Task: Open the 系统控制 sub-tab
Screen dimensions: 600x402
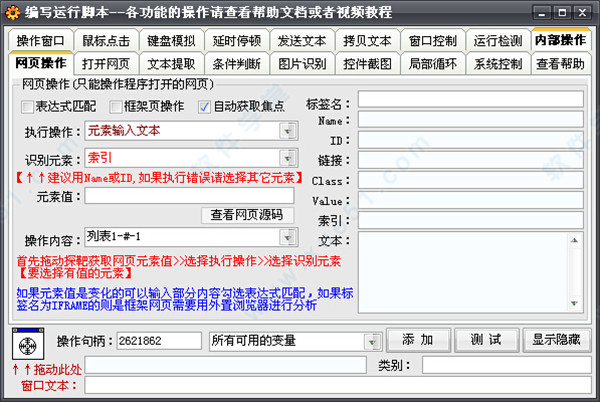Action: [497, 64]
